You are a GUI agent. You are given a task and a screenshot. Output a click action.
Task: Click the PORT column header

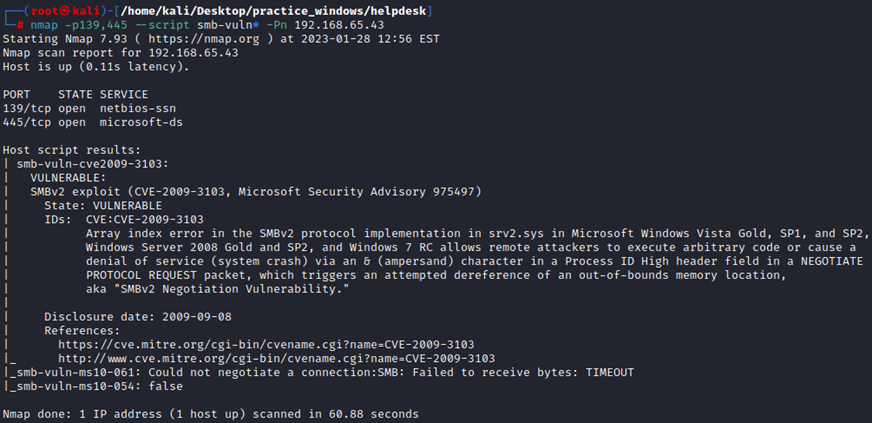click(17, 94)
